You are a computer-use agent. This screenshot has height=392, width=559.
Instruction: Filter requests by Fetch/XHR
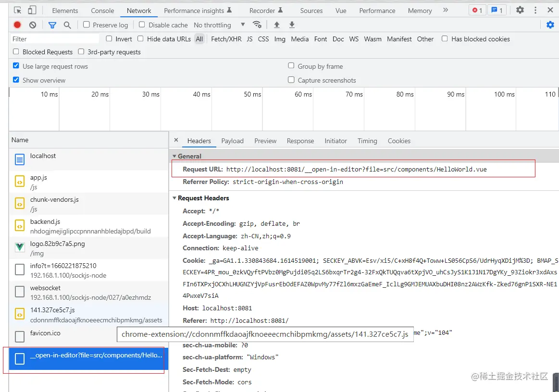(x=226, y=39)
